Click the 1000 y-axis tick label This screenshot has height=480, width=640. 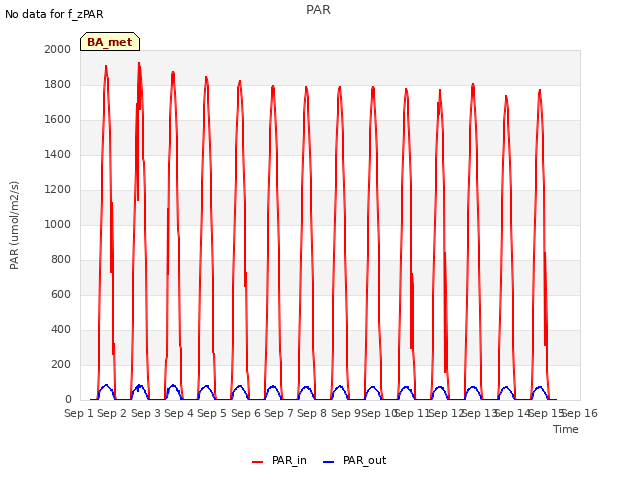(58, 224)
